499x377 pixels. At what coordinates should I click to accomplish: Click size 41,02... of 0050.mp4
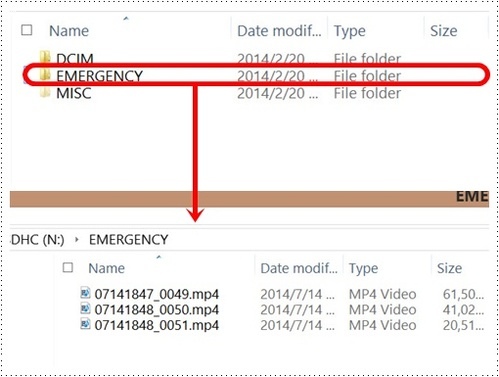[463, 310]
